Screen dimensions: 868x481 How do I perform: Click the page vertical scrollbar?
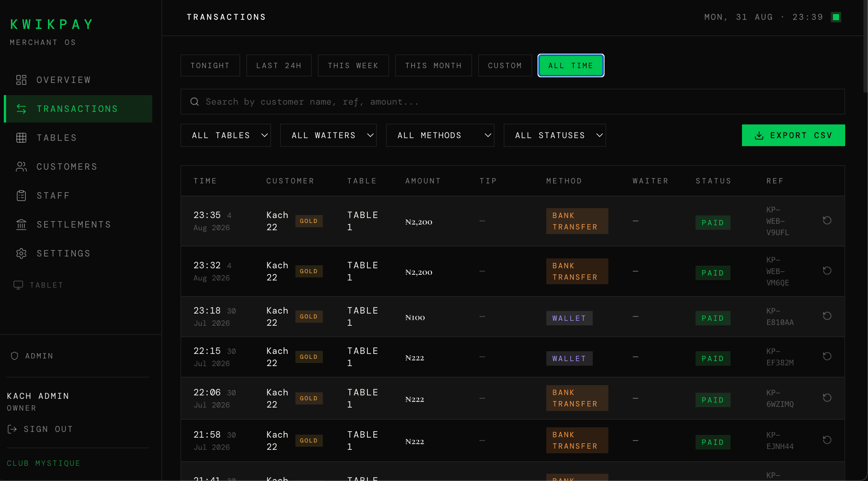pyautogui.click(x=865, y=46)
